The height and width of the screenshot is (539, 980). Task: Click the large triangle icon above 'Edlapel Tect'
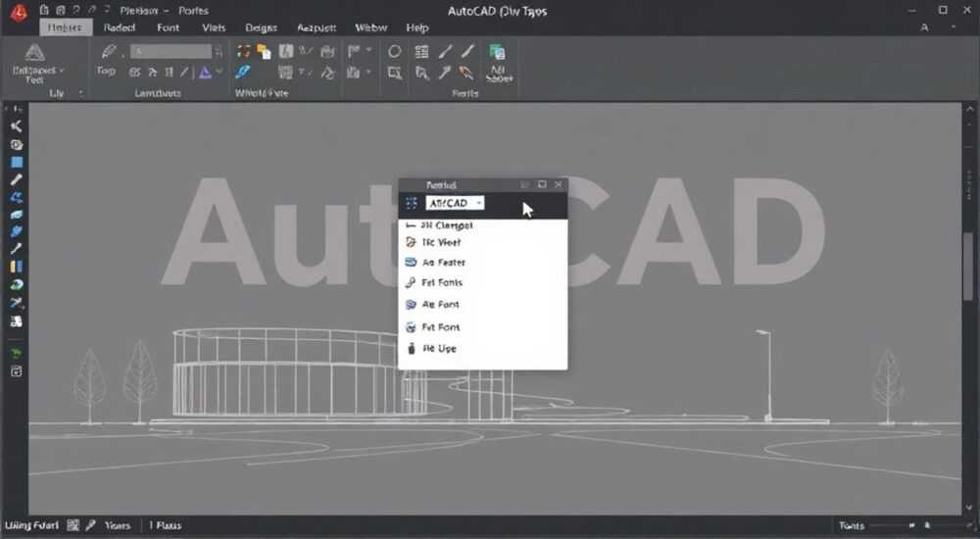tap(35, 53)
